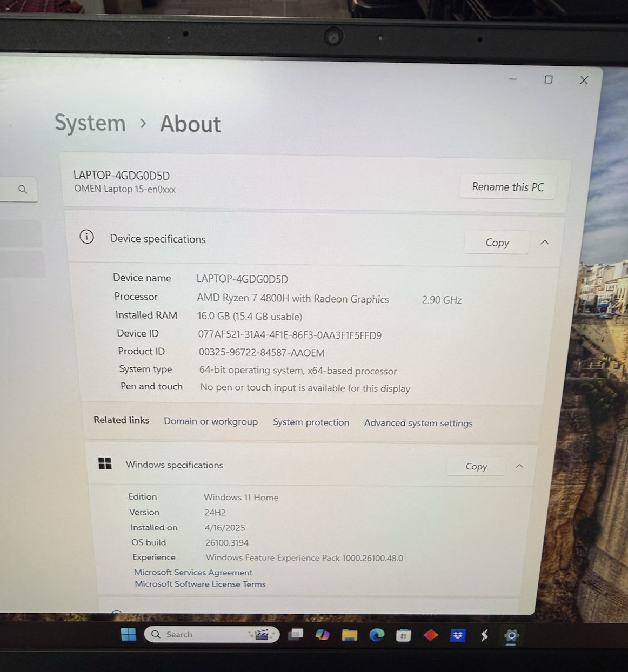Open Microsoft Software License Terms link

click(200, 584)
